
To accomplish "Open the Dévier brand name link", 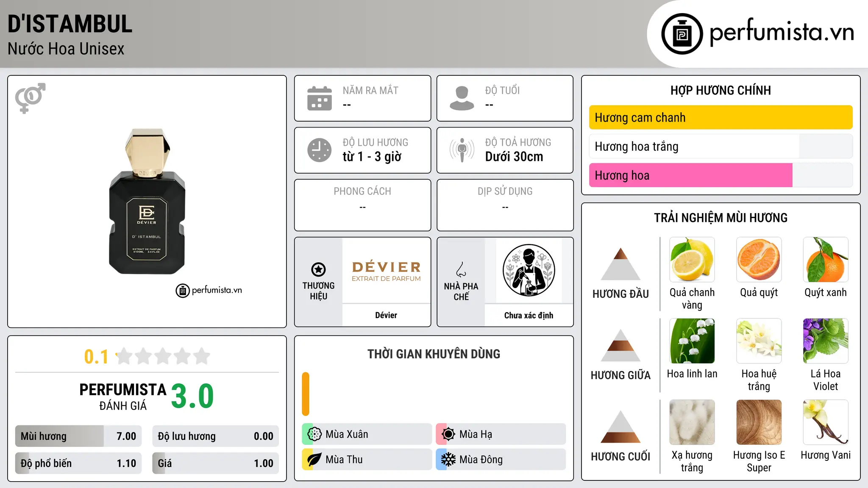I will tap(386, 315).
